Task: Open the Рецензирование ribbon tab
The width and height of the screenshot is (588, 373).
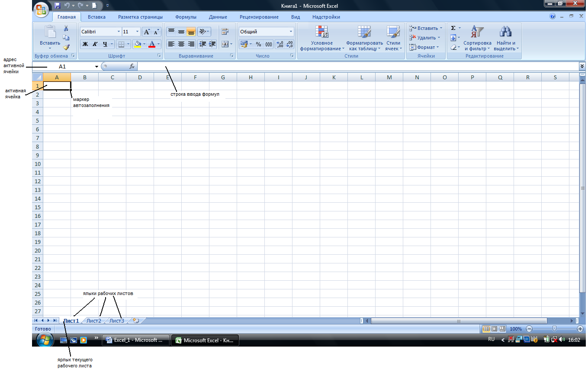Action: coord(259,17)
